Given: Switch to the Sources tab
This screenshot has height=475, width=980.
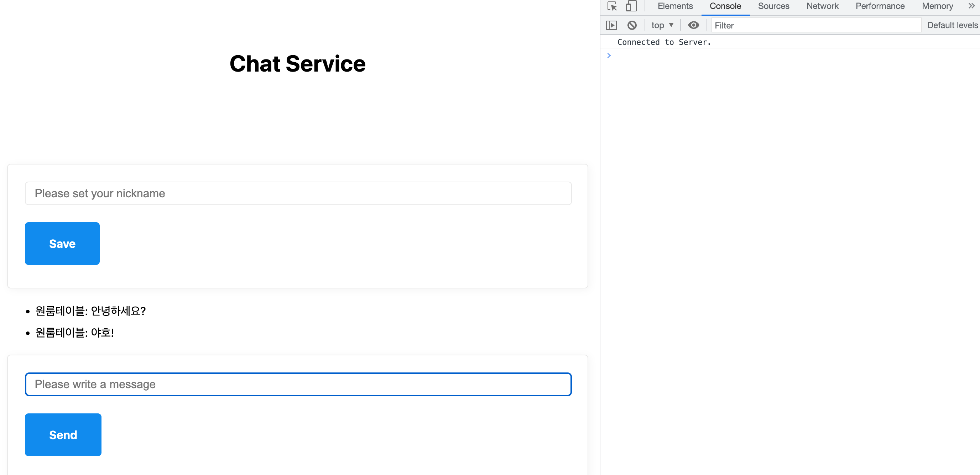Looking at the screenshot, I should [773, 6].
